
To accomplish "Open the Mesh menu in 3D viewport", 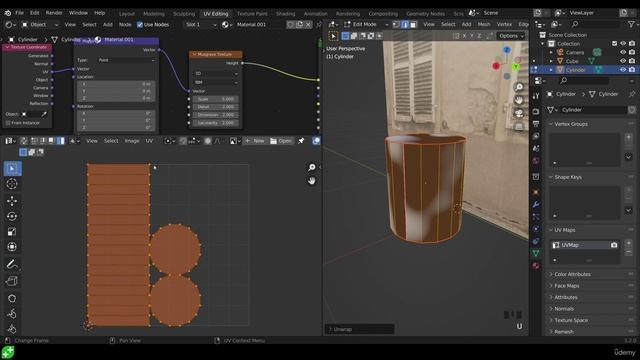I will coord(484,24).
